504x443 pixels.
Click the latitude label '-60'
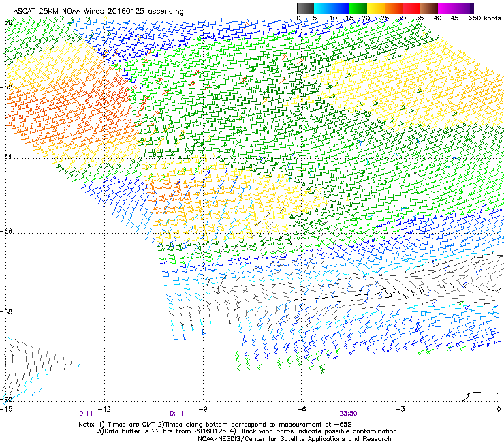point(7,22)
